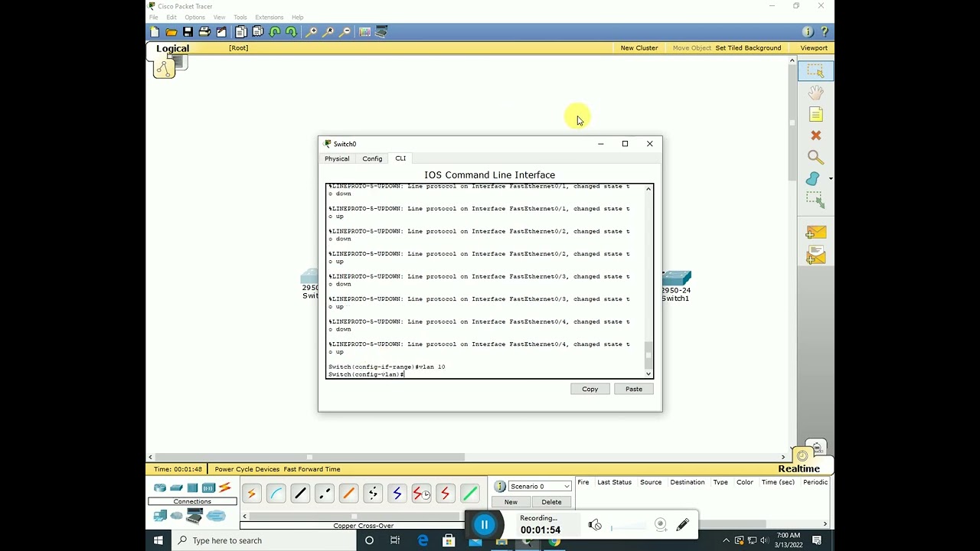Pick Console cable type
The width and height of the screenshot is (980, 551).
pos(276,494)
